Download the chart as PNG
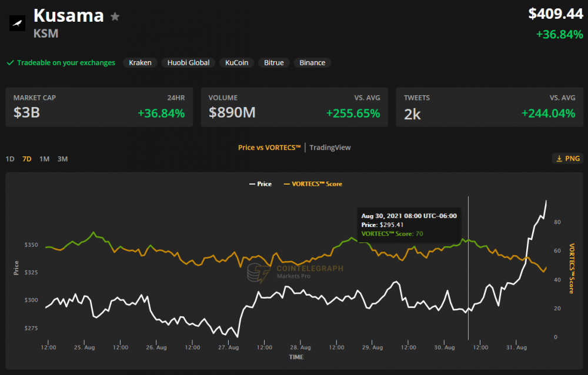The height and width of the screenshot is (375, 588). (x=568, y=159)
